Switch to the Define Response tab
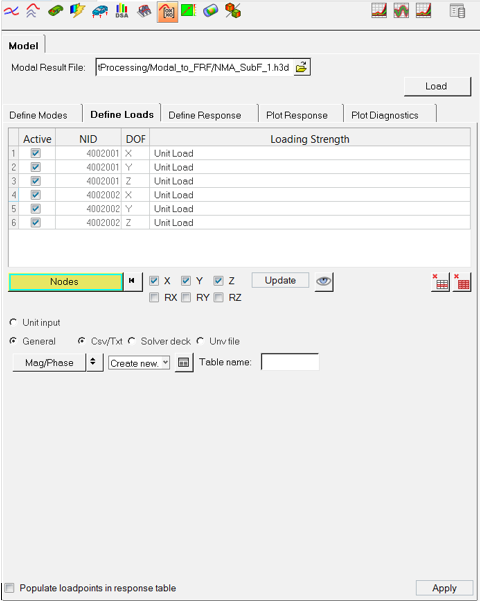480x603 pixels. tap(205, 115)
